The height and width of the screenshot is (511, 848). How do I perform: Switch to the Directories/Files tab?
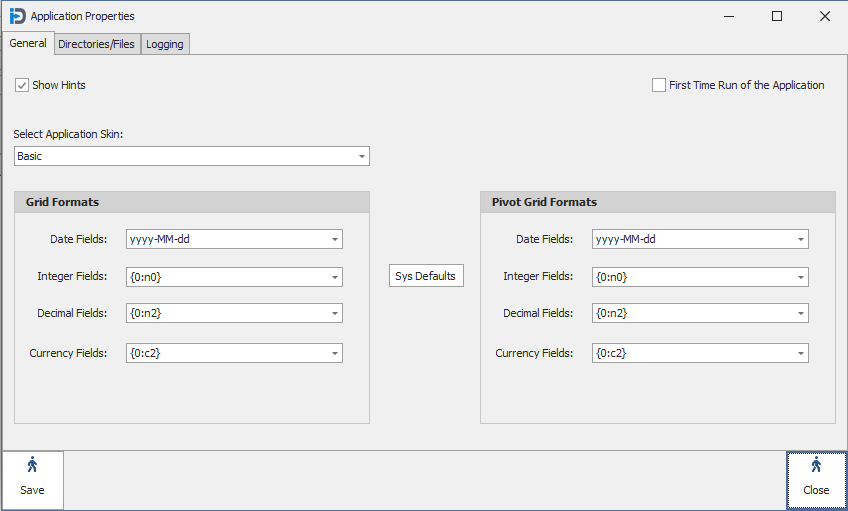[x=96, y=44]
